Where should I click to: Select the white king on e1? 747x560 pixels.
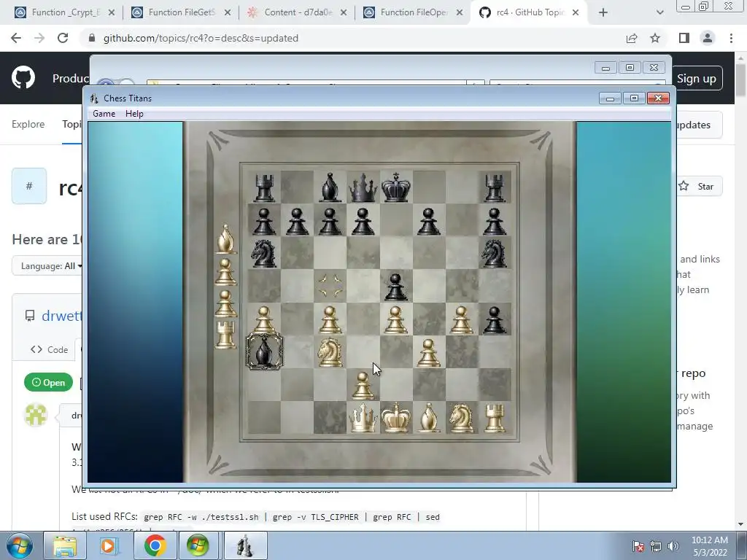pyautogui.click(x=396, y=418)
